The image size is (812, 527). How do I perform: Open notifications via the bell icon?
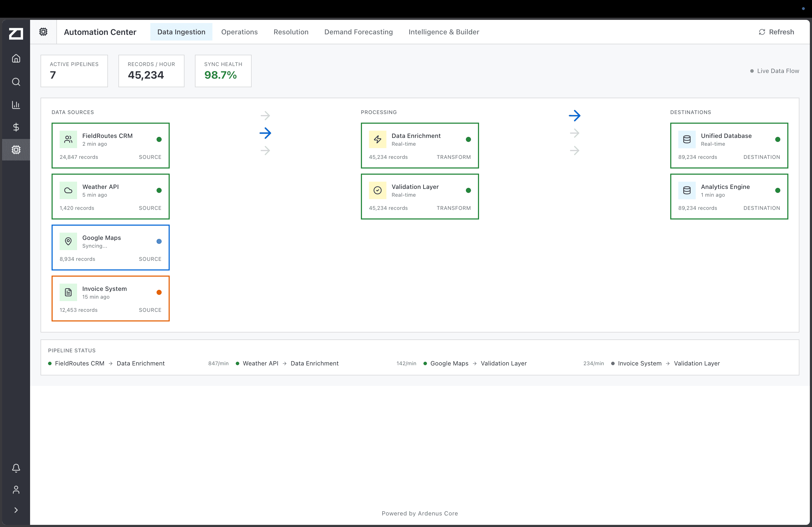click(16, 468)
